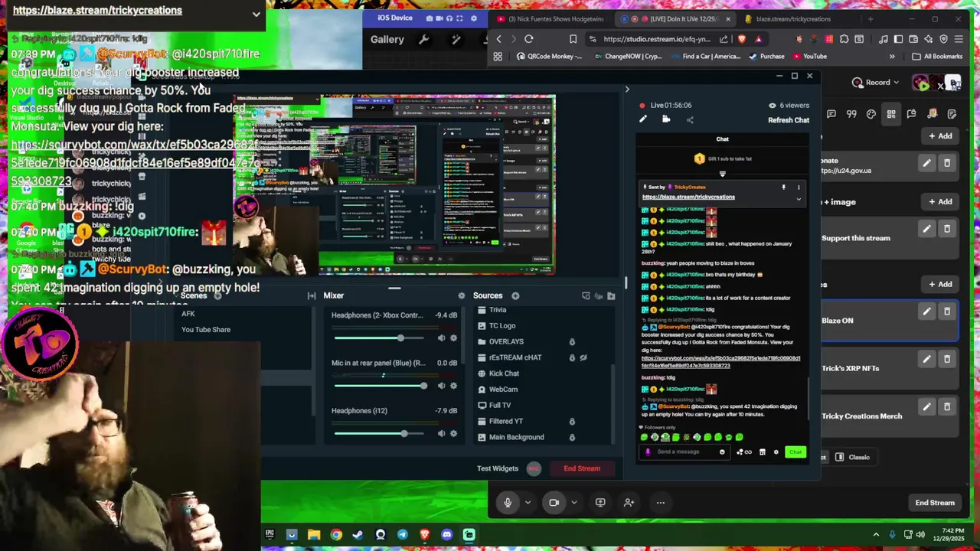Open the Mixer settings gear
This screenshot has height=551, width=980.
tap(461, 296)
